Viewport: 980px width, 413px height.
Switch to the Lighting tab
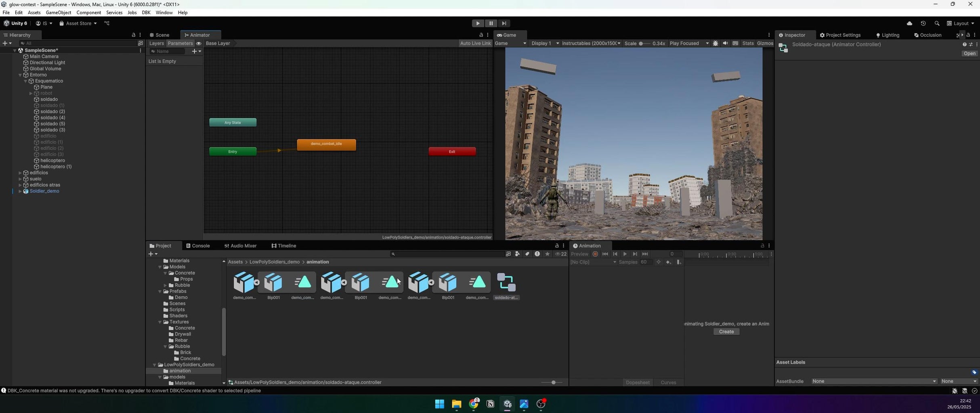pyautogui.click(x=888, y=35)
